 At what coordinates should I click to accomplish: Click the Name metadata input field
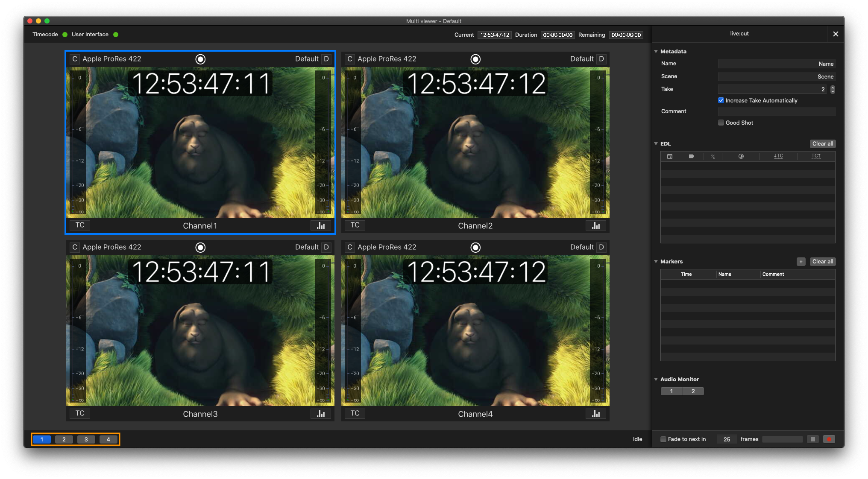coord(777,64)
